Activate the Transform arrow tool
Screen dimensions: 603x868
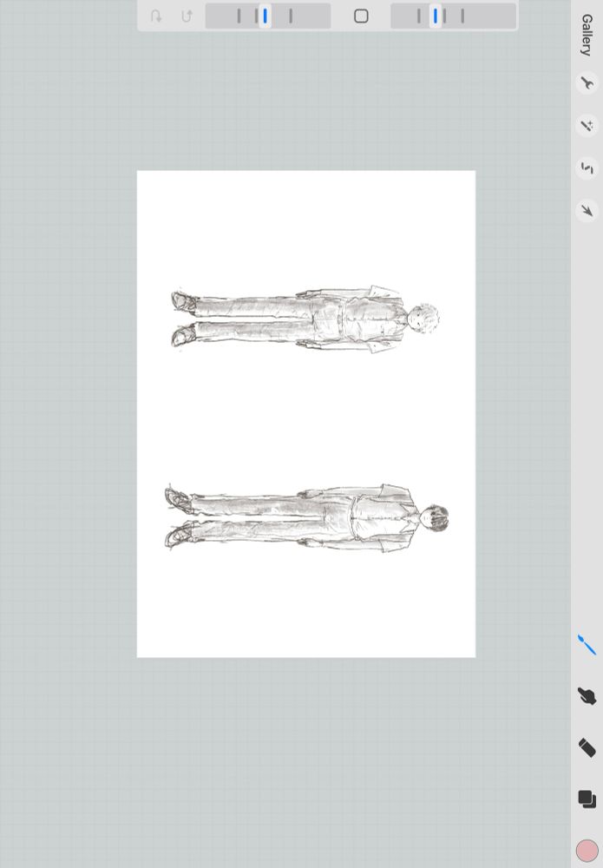click(x=587, y=210)
